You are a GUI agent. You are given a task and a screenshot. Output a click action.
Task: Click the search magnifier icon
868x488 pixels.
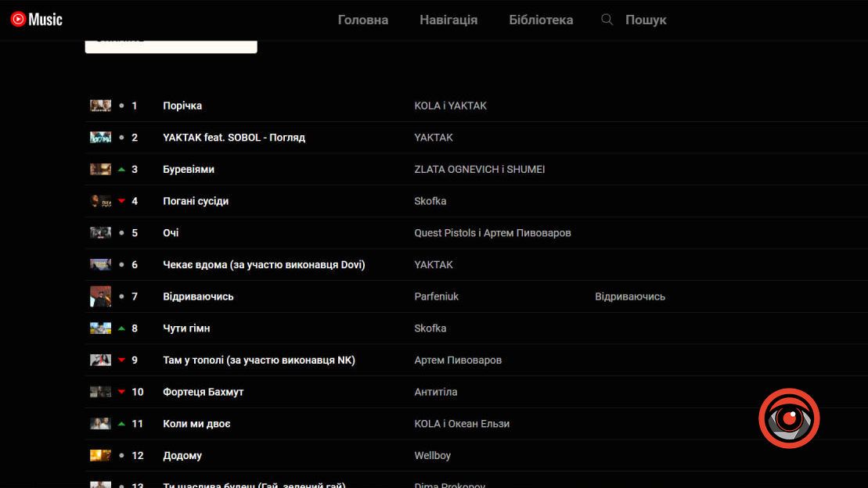click(x=607, y=20)
